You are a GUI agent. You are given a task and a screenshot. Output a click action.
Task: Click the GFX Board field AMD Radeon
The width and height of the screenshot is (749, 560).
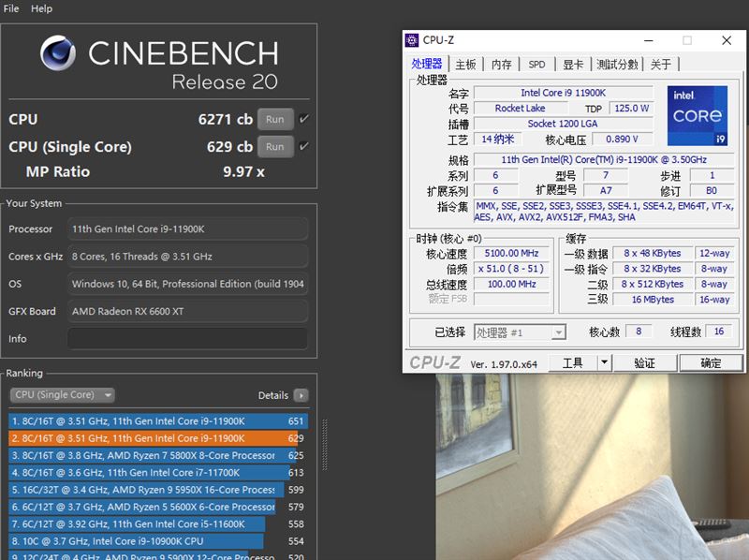[x=187, y=312]
